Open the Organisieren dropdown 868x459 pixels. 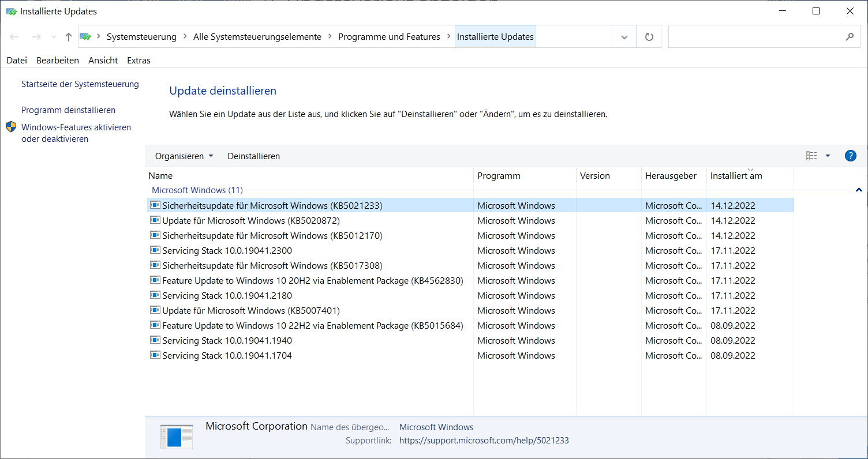click(184, 156)
